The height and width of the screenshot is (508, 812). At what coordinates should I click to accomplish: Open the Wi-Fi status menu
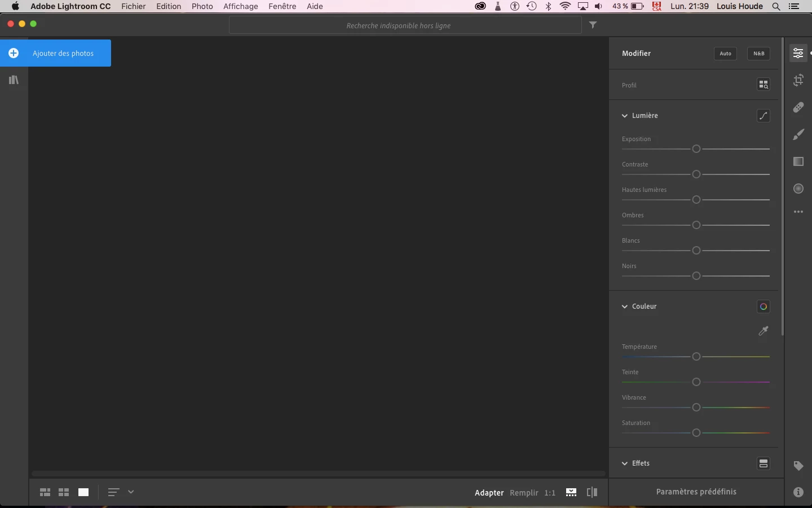click(x=566, y=6)
